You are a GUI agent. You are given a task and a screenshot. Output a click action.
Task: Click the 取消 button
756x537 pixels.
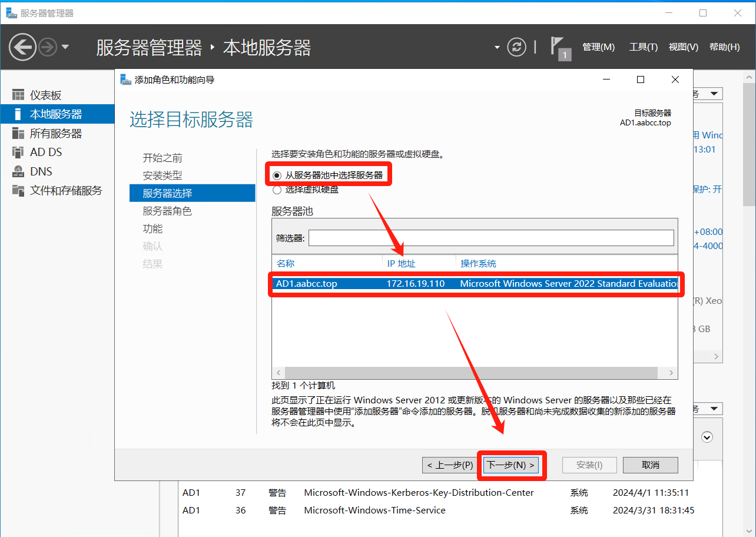(650, 465)
